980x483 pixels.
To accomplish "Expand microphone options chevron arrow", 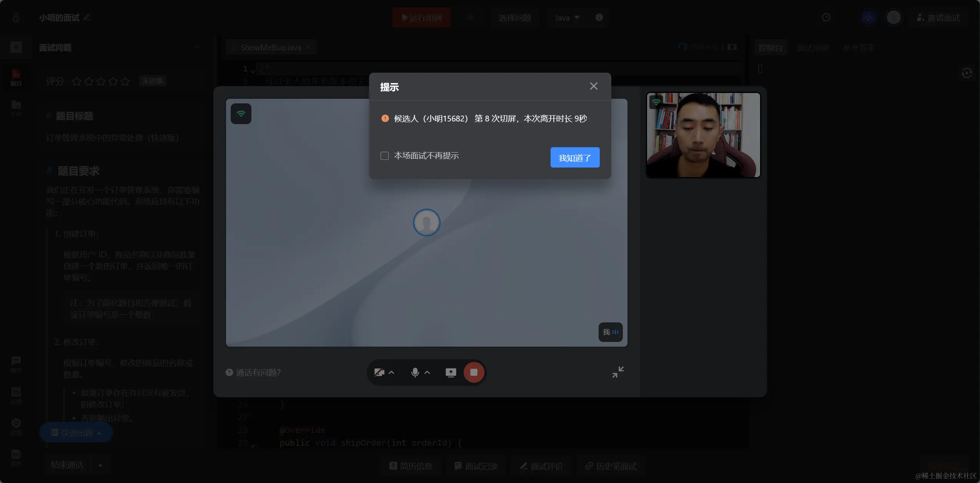I will pos(427,372).
